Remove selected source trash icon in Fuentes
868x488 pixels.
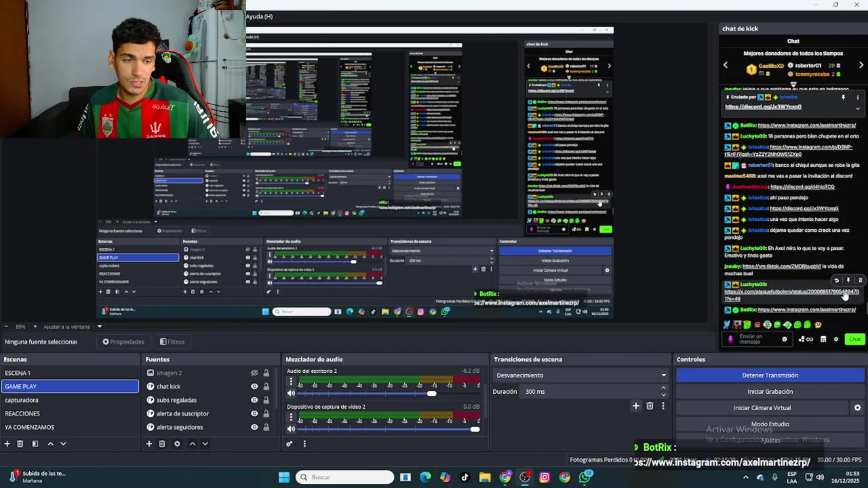coord(162,444)
